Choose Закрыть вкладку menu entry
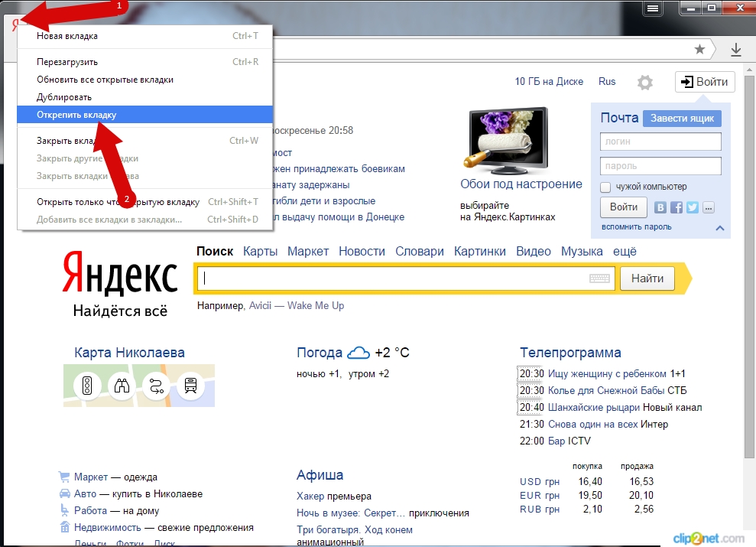 point(145,141)
